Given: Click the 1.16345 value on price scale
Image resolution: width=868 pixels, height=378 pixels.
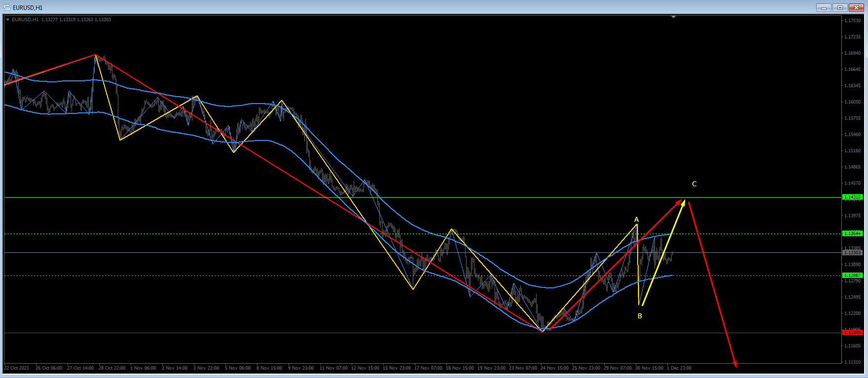Looking at the screenshot, I should tap(853, 86).
